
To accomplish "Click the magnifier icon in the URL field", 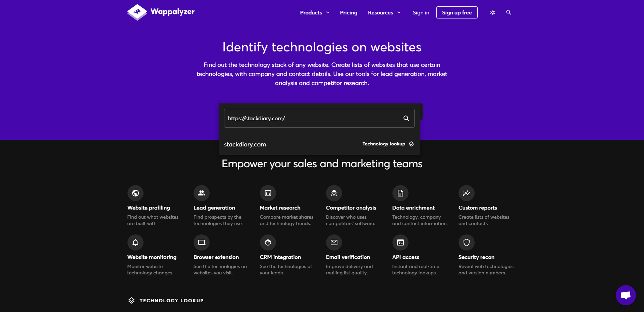I will tap(406, 118).
